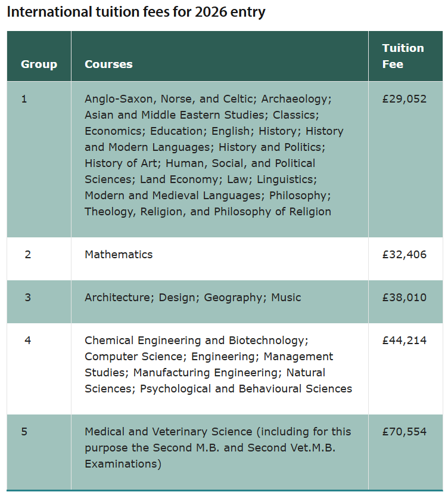Screen dimensions: 448x495
Task: Select the Group 5 number cell
Action: 24,432
